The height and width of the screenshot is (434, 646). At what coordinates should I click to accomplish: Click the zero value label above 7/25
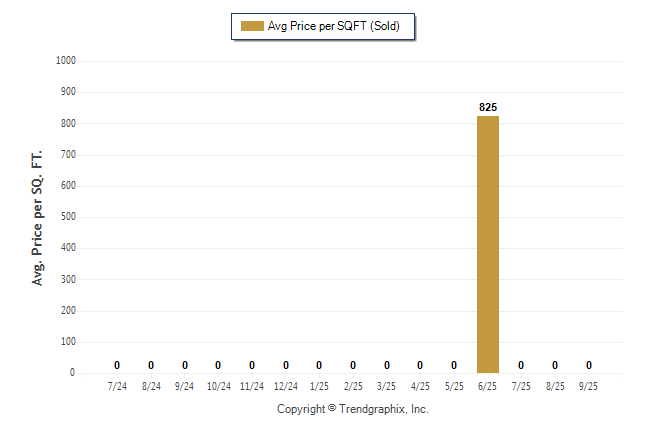(x=521, y=365)
